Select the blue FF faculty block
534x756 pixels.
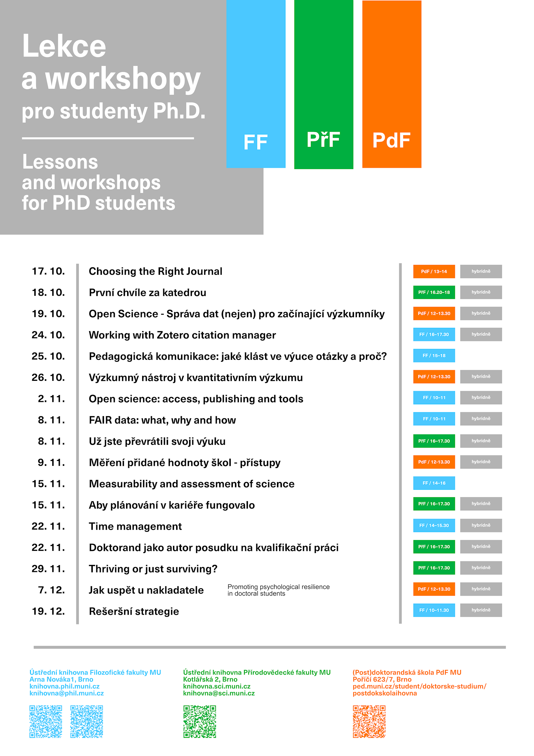click(256, 84)
